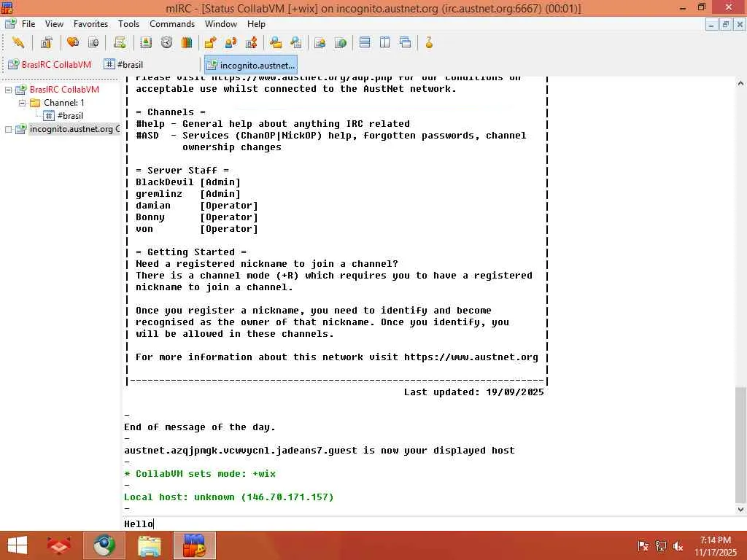Tile windows horizontally via toolbar icon
This screenshot has width=747, height=560.
(365, 43)
